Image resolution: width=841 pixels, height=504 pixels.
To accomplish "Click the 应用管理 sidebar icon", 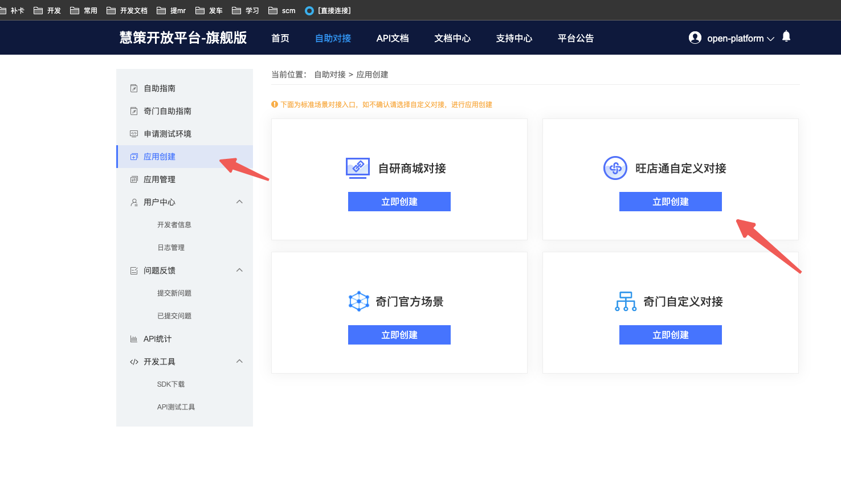I will [x=134, y=179].
